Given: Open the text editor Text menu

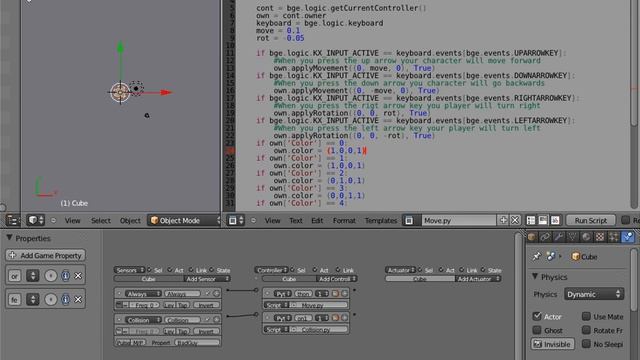Looking at the screenshot, I should click(296, 220).
